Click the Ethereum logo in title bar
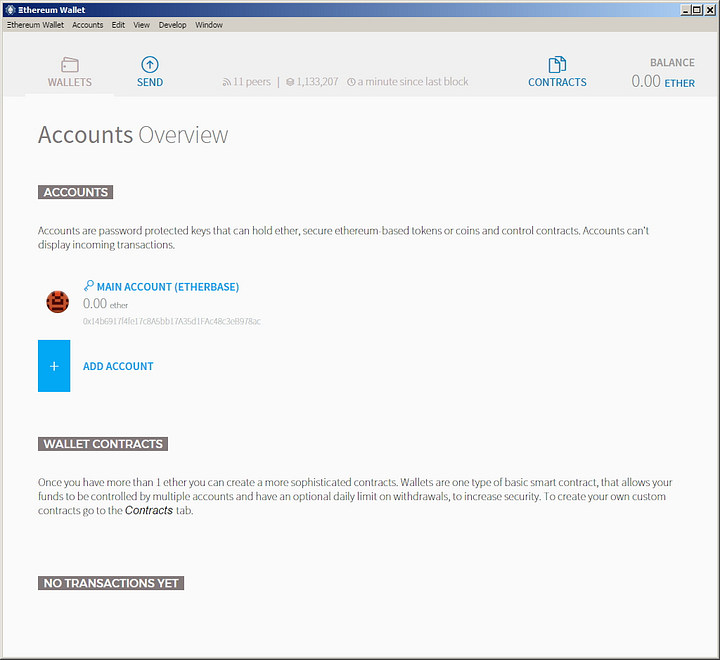Viewport: 720px width, 660px height. 10,10
